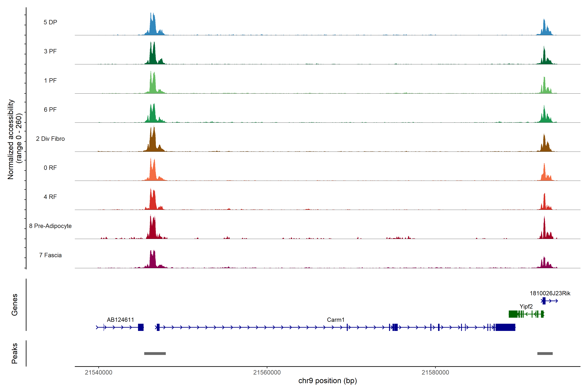Click the chr9 position axis title
This screenshot has width=588, height=392.
[327, 381]
